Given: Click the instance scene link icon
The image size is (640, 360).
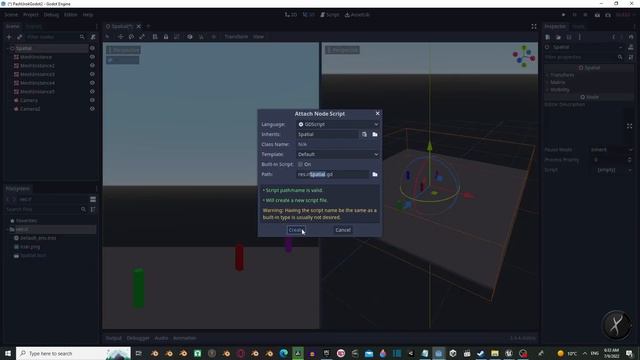Looking at the screenshot, I should click(x=20, y=37).
